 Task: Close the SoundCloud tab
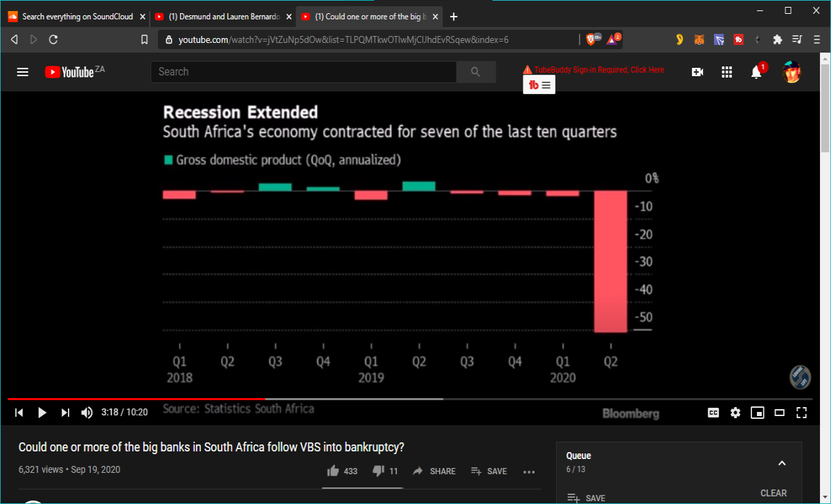pos(141,17)
